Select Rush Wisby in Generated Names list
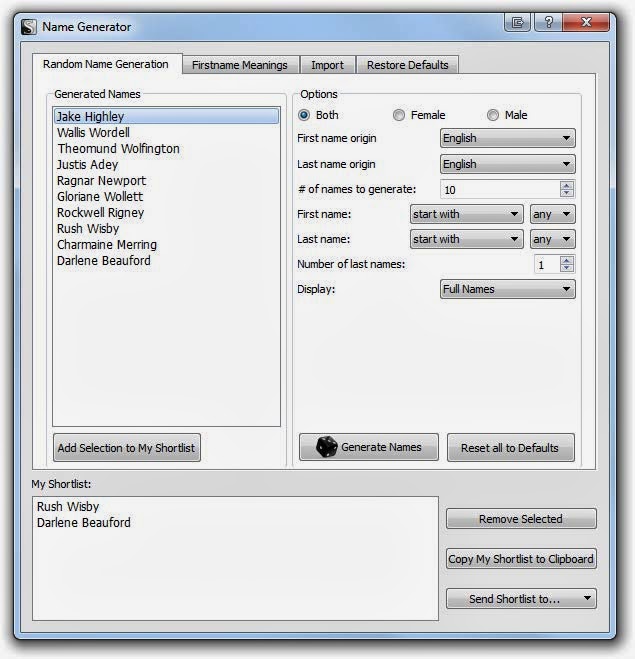The height and width of the screenshot is (659, 635). tap(166, 229)
